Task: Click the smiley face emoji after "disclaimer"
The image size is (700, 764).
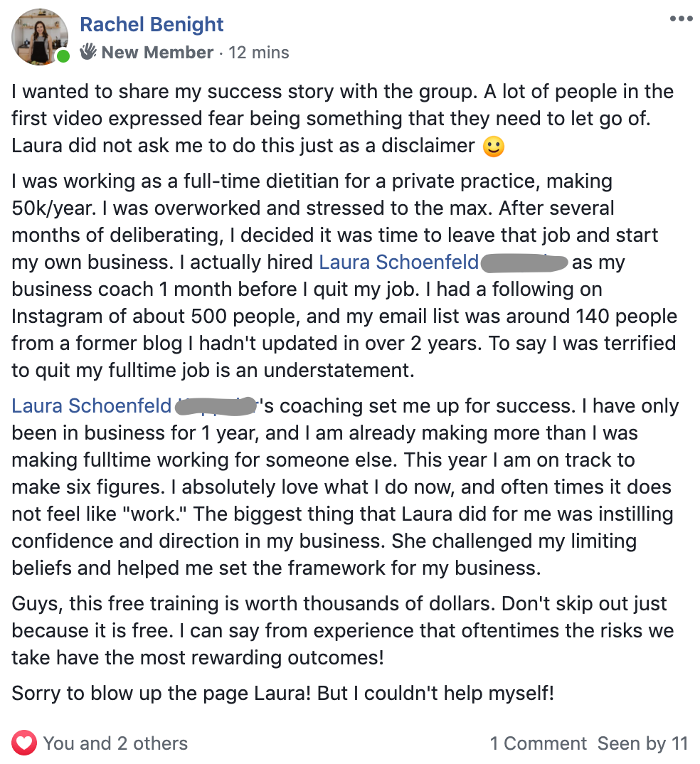Action: coord(494,146)
